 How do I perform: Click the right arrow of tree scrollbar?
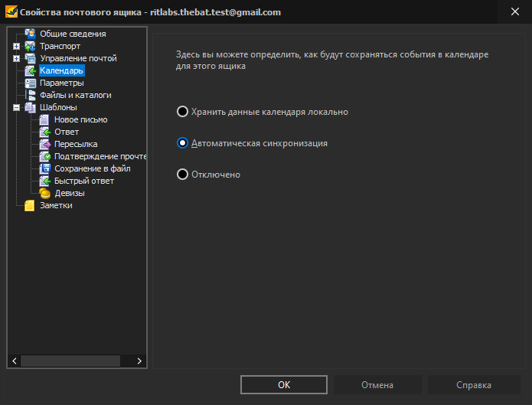coord(139,361)
